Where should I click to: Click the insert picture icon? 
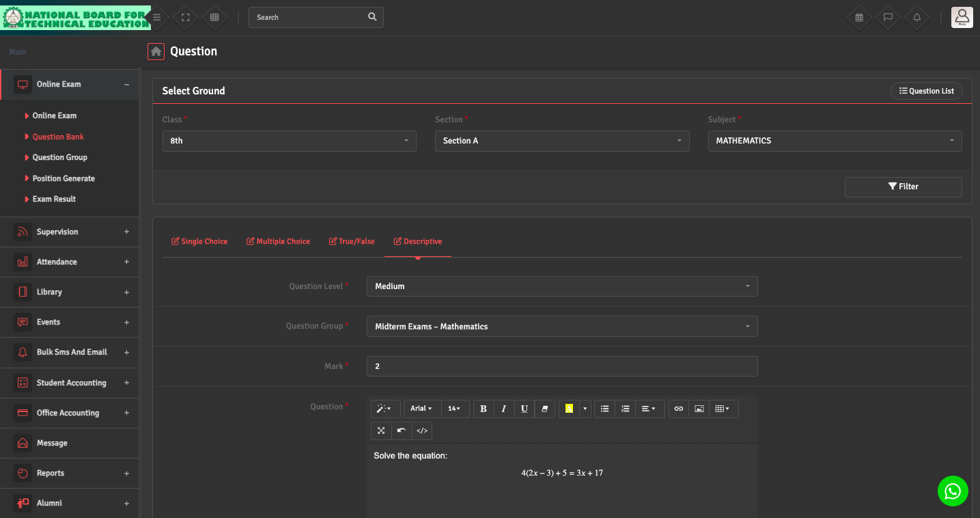click(x=699, y=409)
